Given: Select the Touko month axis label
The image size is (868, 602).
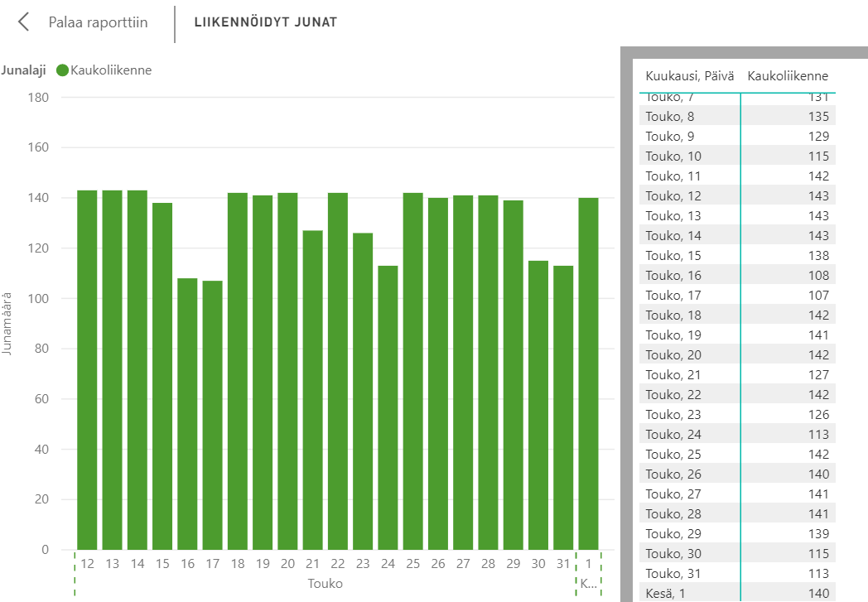Looking at the screenshot, I should point(325,583).
